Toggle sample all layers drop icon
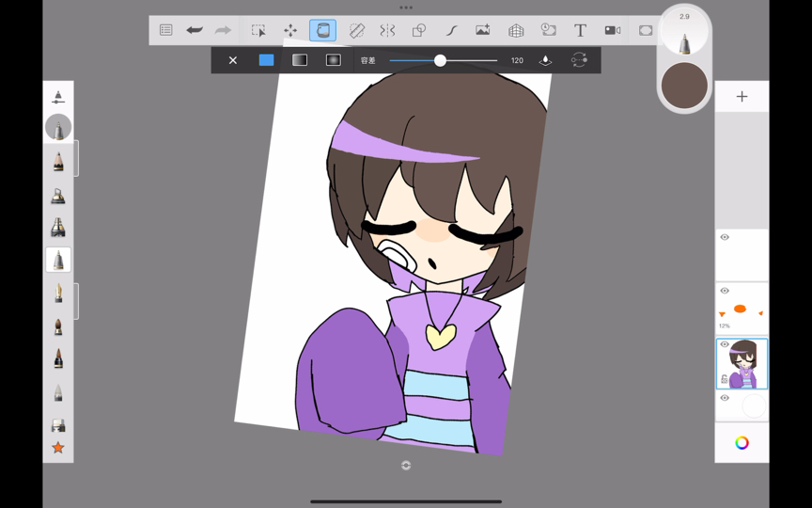812x508 pixels. pyautogui.click(x=545, y=60)
